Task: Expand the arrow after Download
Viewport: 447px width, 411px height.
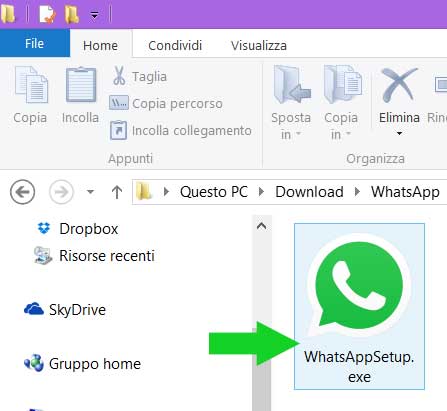Action: (x=357, y=192)
